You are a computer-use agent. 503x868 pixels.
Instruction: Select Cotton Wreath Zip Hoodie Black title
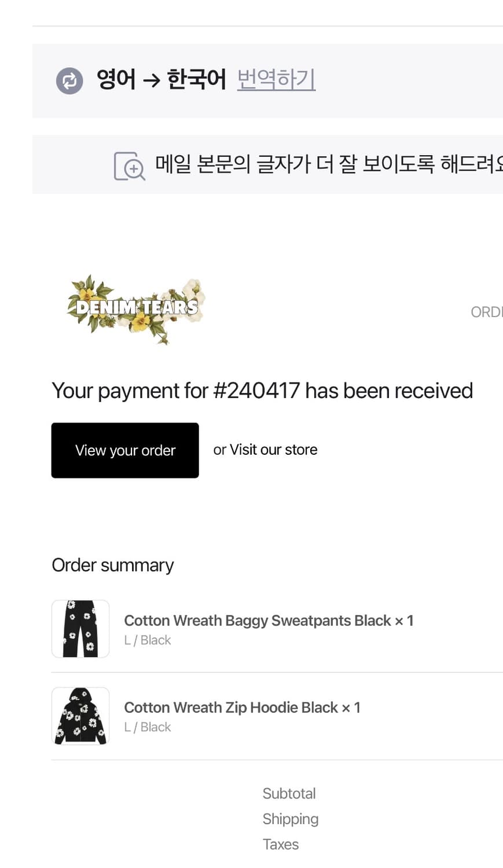pyautogui.click(x=231, y=707)
